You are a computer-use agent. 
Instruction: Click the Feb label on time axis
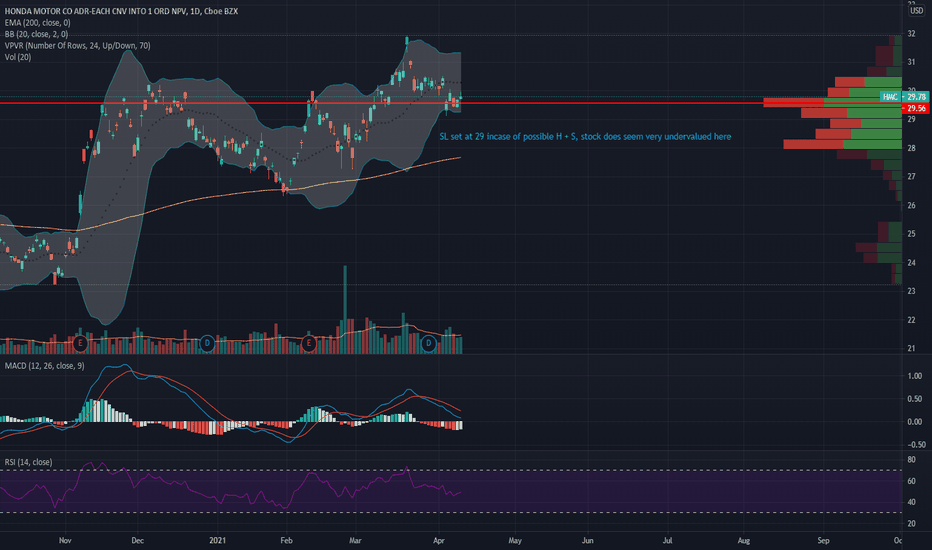[286, 540]
